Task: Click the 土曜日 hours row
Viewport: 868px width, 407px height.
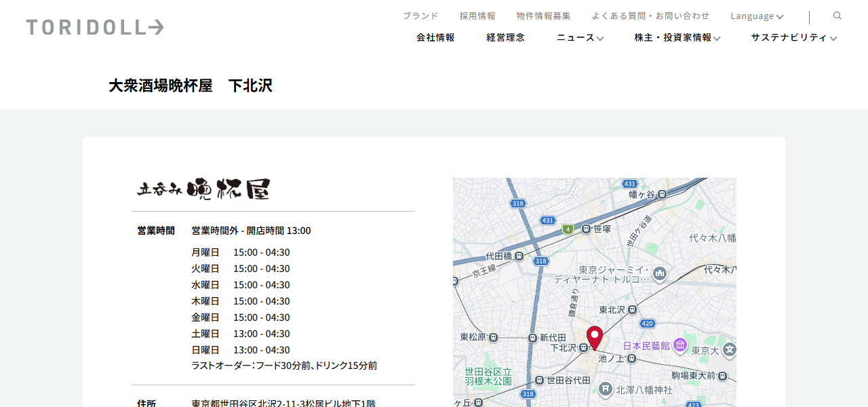Action: pos(241,334)
